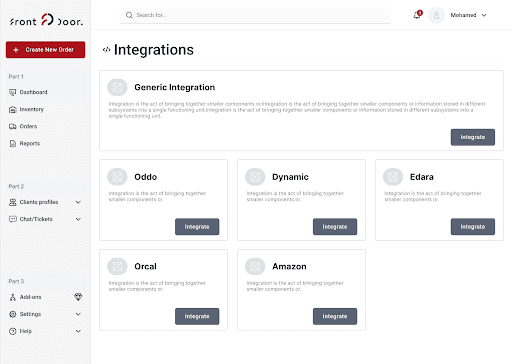The image size is (512, 364).
Task: Click the Amazon placeholder image
Action: tap(255, 266)
